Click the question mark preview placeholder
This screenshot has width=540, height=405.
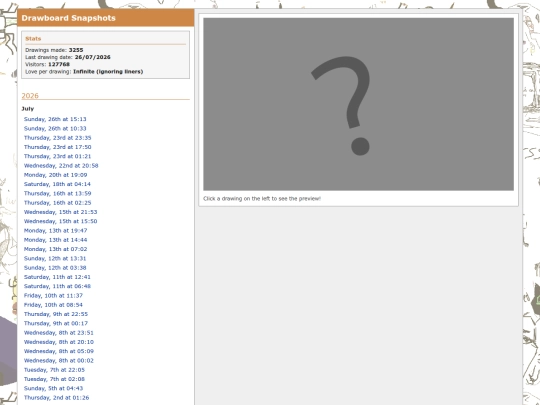(x=359, y=104)
